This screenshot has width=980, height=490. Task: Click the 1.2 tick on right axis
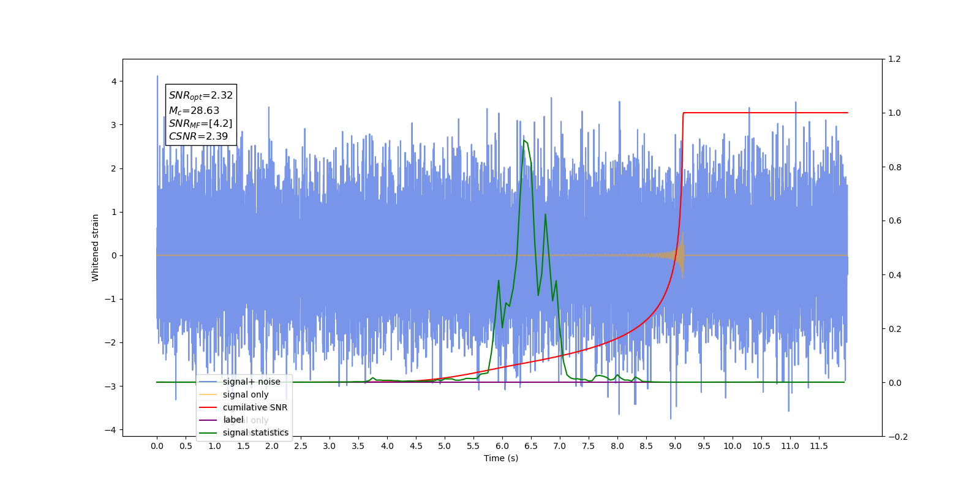tap(894, 59)
